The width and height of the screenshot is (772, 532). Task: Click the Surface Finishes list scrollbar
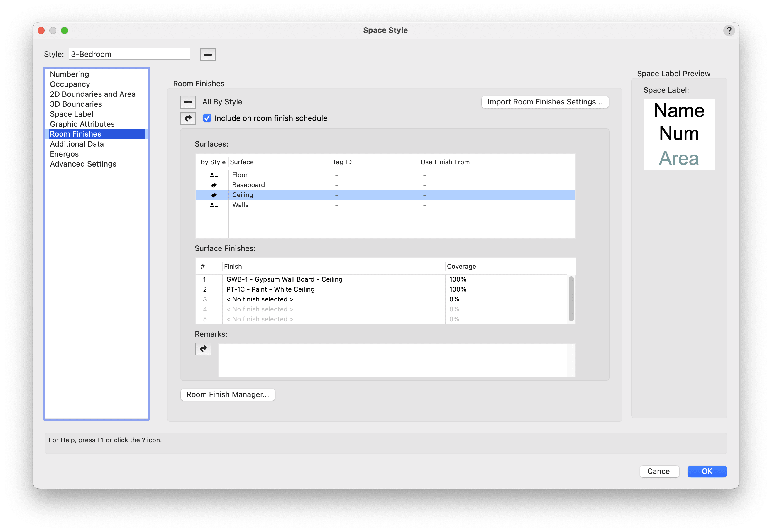[x=571, y=299]
